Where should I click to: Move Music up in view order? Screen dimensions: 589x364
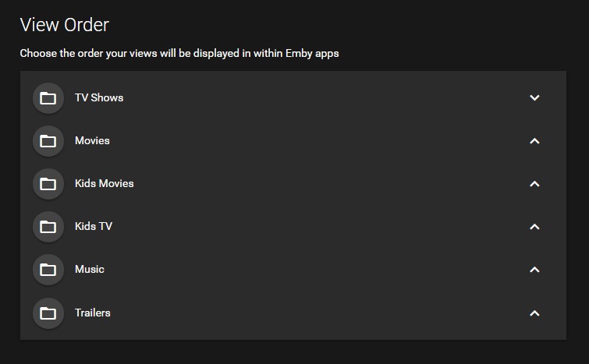(x=534, y=270)
